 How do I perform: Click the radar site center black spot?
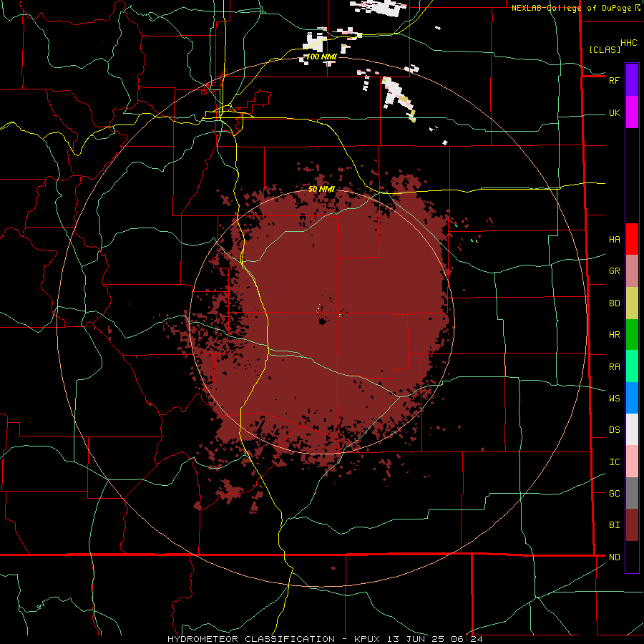323,321
